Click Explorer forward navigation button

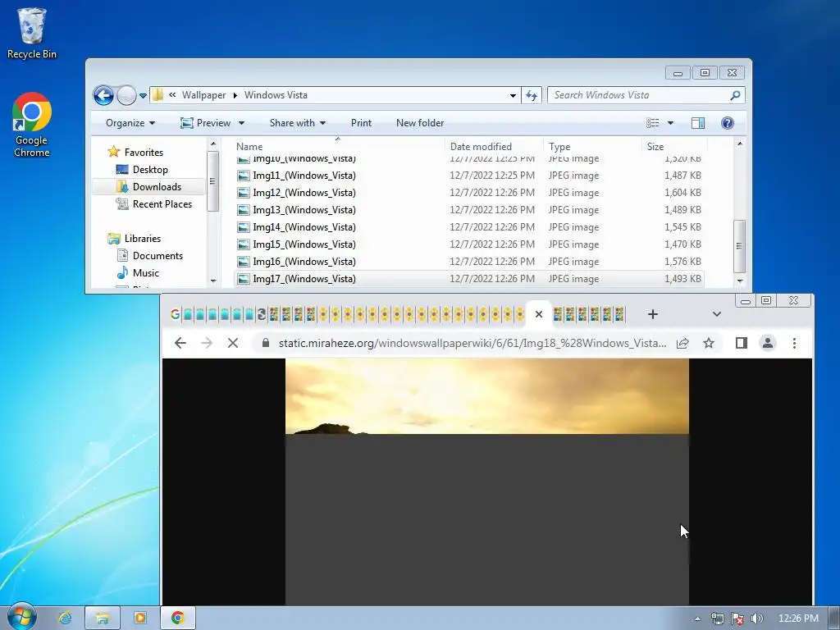click(x=126, y=95)
